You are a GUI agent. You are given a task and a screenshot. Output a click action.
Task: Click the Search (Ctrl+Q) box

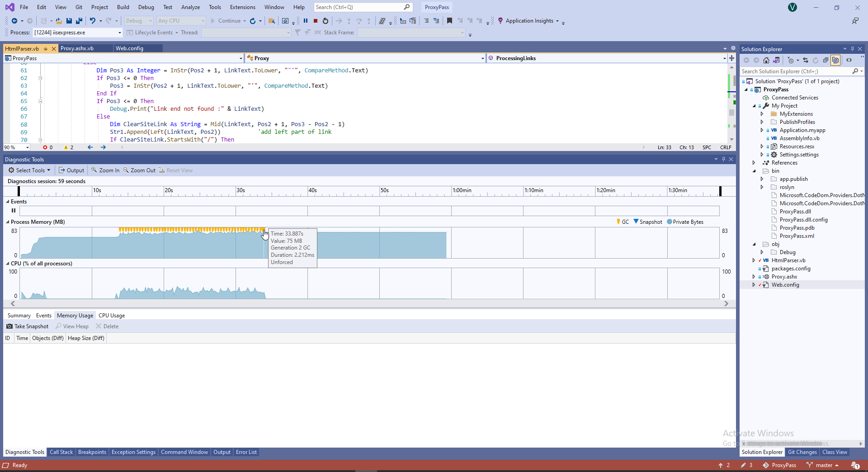(363, 7)
